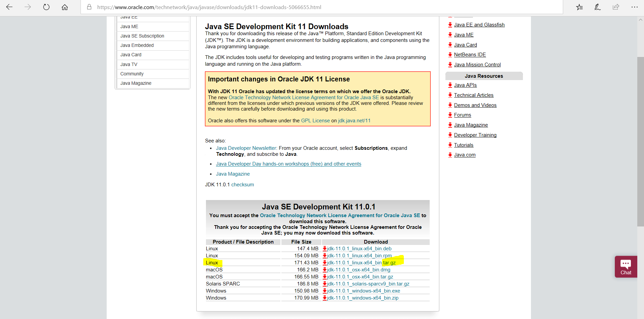Click the padlock site security icon
This screenshot has height=319, width=644.
click(x=89, y=7)
